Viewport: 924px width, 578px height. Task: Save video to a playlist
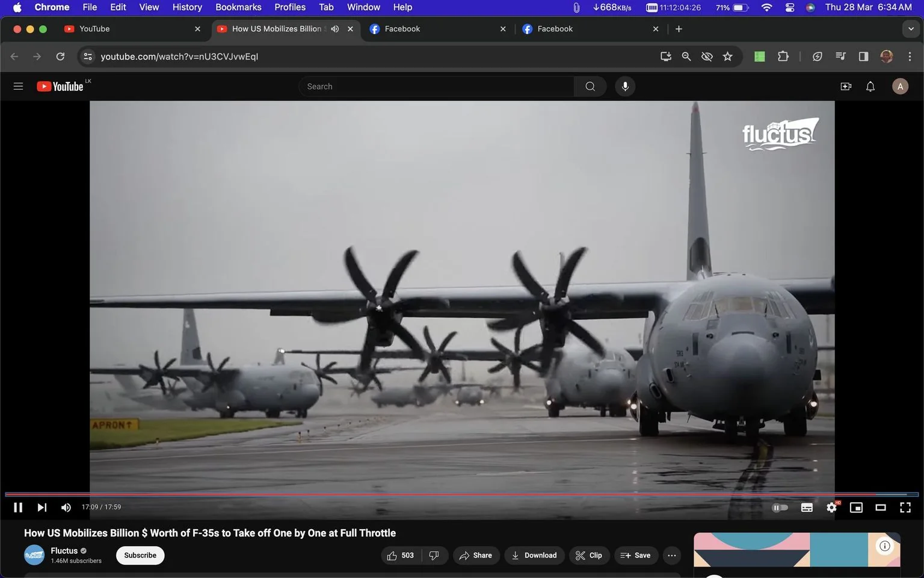[636, 555]
